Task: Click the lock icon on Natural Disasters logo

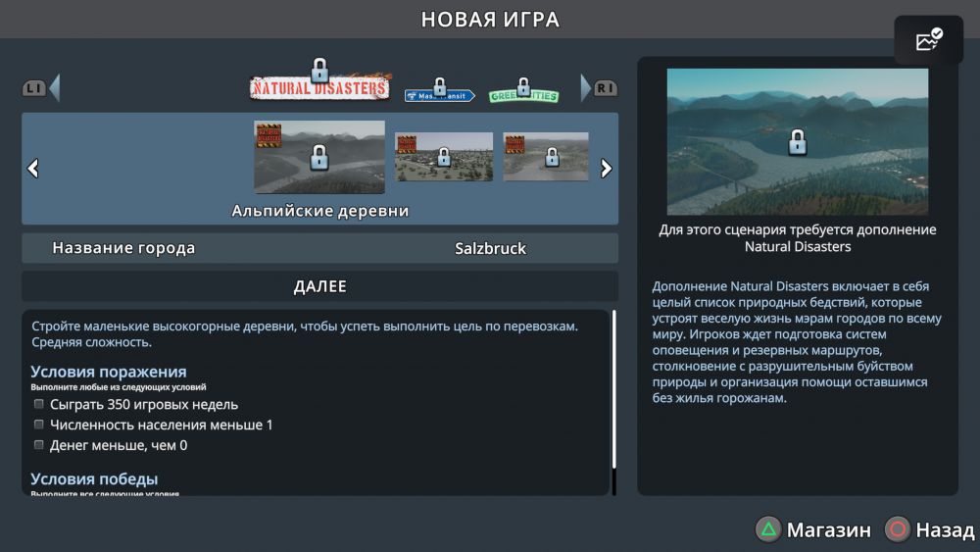Action: 320,70
